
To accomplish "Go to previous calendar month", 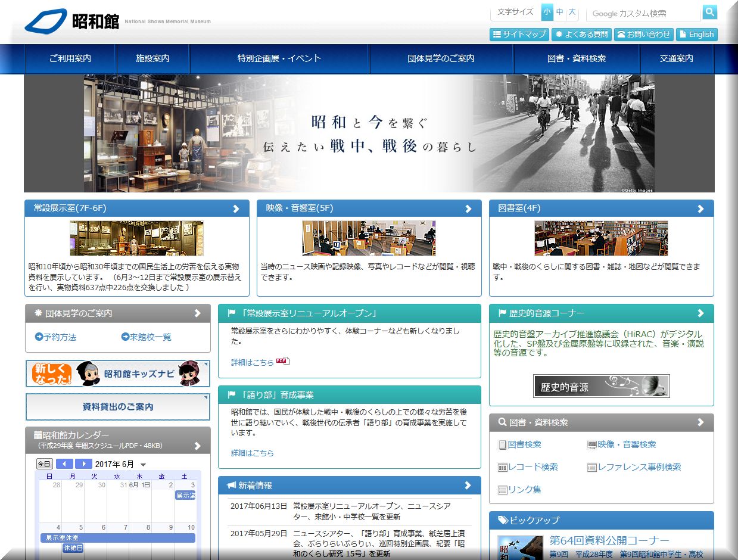I will (x=65, y=464).
